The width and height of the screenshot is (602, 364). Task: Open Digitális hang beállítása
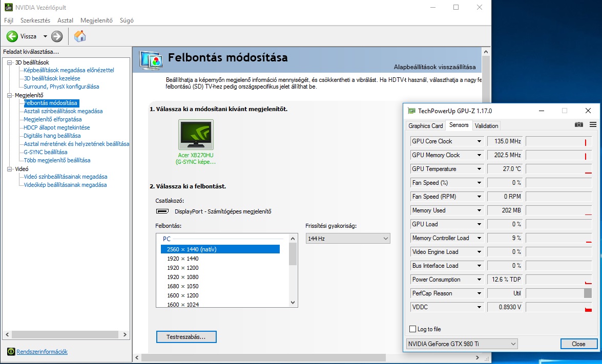(x=52, y=136)
